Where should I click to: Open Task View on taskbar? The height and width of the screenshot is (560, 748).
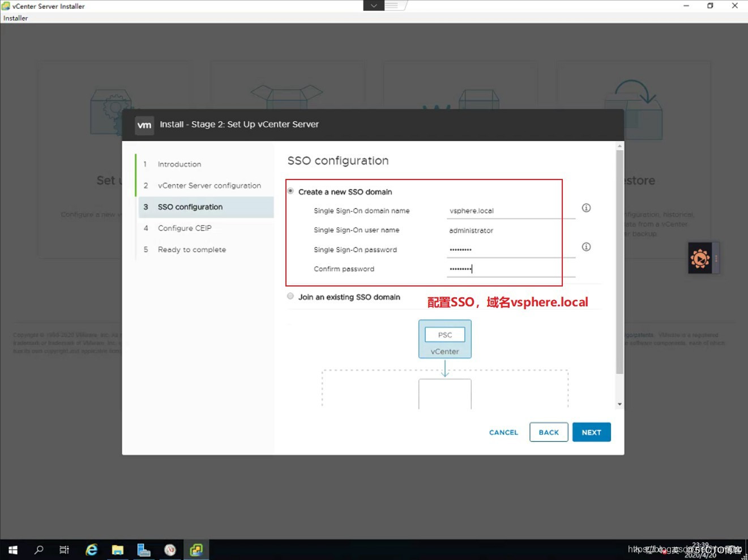click(x=64, y=550)
